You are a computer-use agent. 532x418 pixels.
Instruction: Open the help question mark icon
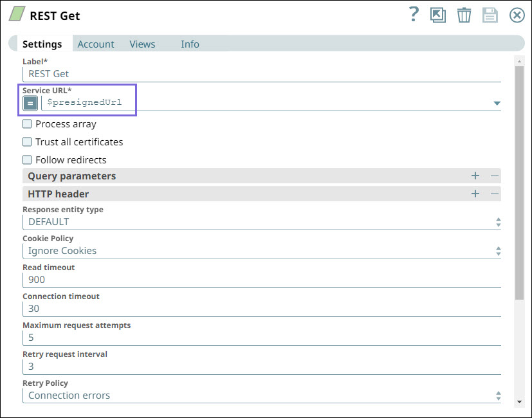click(414, 15)
